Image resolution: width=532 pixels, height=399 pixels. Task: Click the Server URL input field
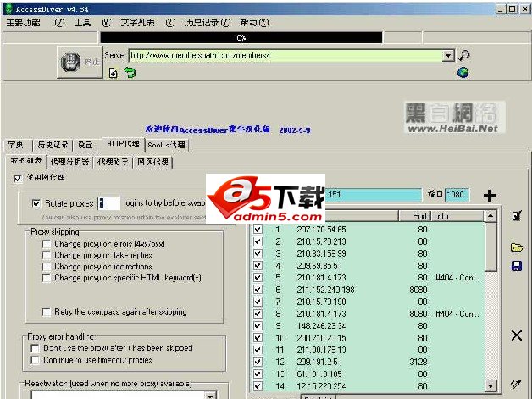tap(285, 56)
